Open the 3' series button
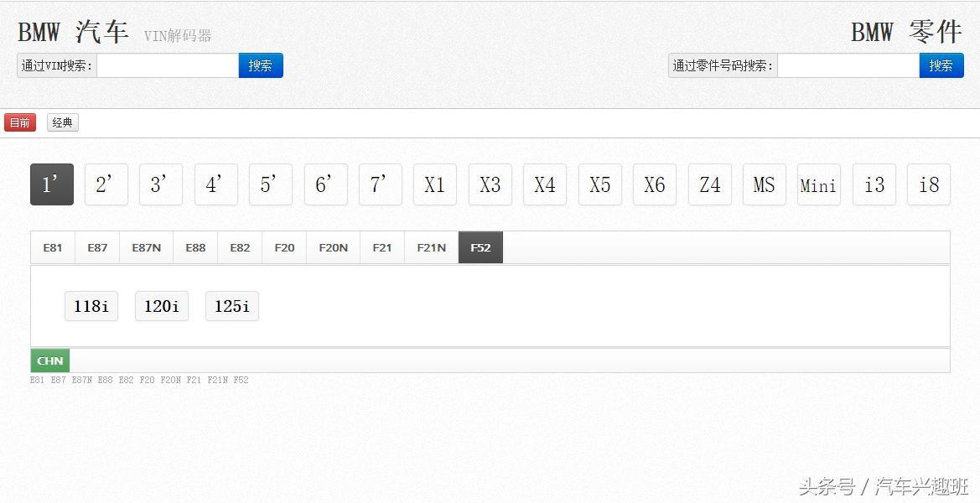 point(161,184)
